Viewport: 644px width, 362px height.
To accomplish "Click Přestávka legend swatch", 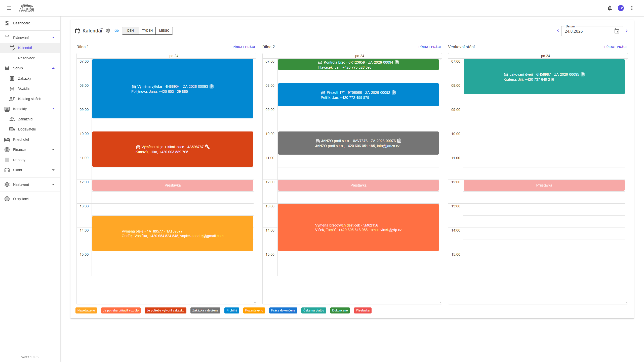I will click(x=363, y=310).
